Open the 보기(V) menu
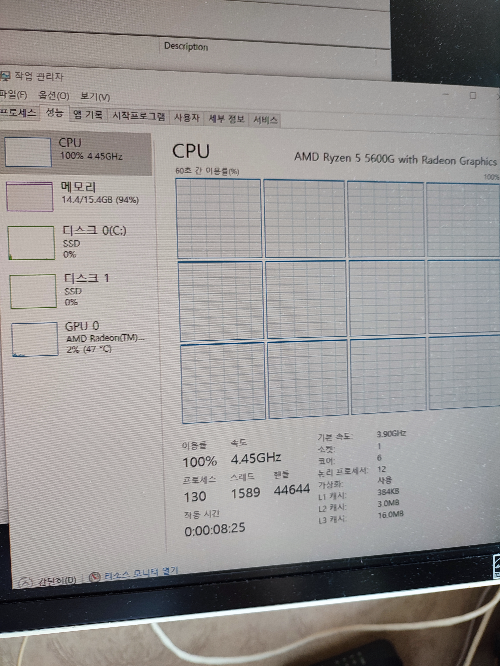 [x=95, y=97]
